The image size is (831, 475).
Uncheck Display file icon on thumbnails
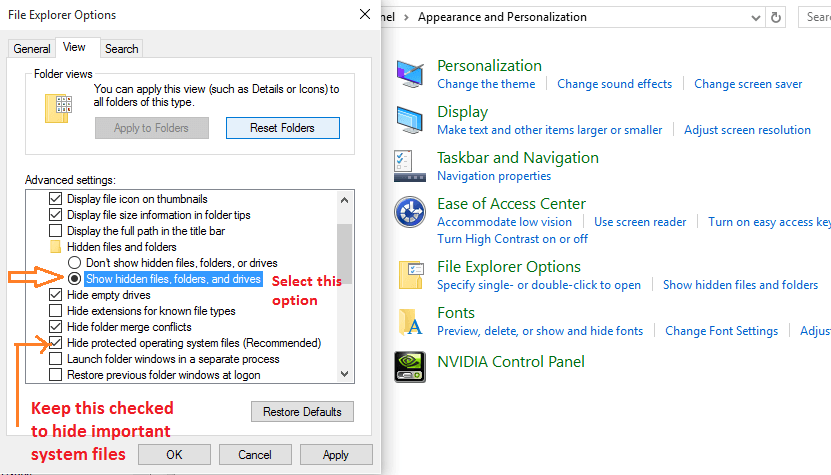point(55,199)
